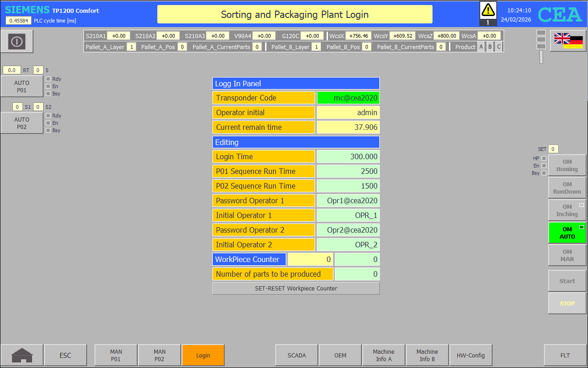The image size is (588, 368).
Task: Toggle the OM AUTO operating mode
Action: pyautogui.click(x=567, y=233)
